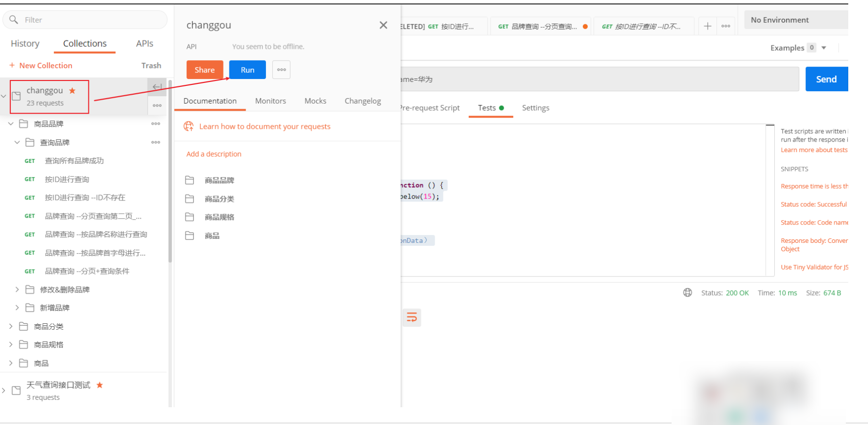Expand the 修改&删除品牌 folder
868x425 pixels.
[x=17, y=289]
